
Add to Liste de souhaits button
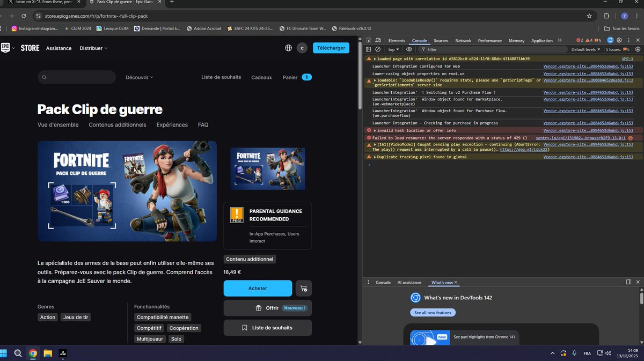click(267, 328)
